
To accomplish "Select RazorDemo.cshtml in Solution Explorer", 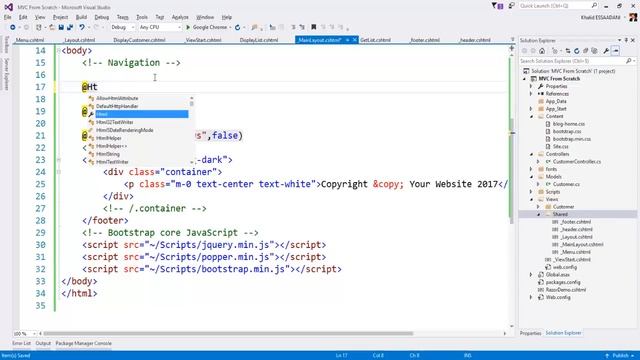I will click(x=565, y=290).
